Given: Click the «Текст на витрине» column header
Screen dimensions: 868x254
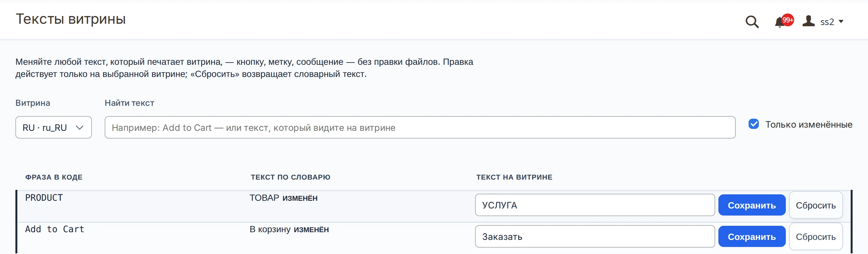Looking at the screenshot, I should click(x=514, y=177).
